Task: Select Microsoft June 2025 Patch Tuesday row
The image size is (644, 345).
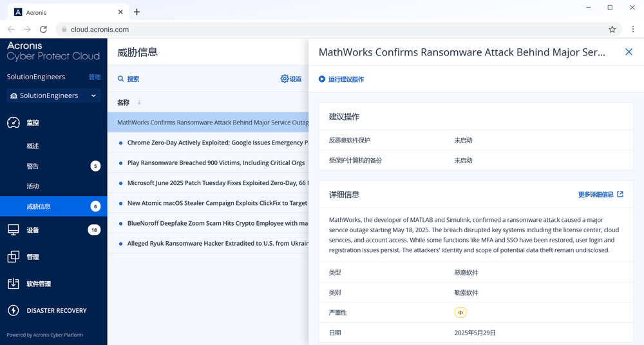Action: 208,182
